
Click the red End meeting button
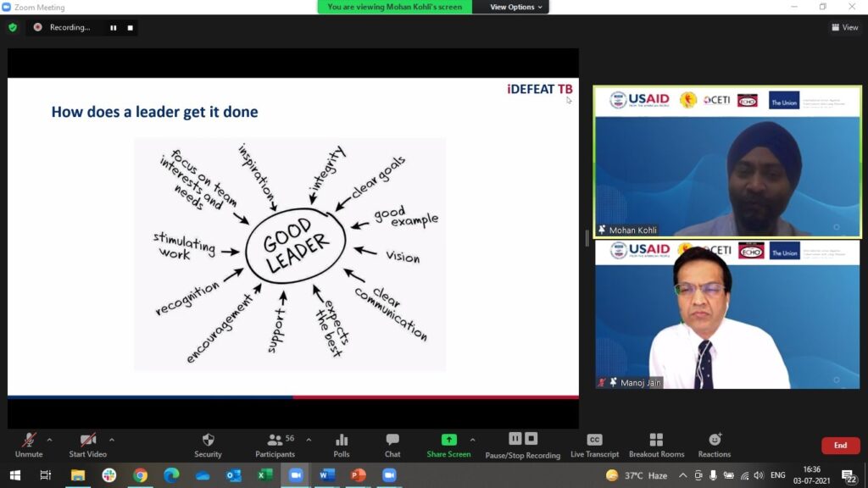click(840, 446)
